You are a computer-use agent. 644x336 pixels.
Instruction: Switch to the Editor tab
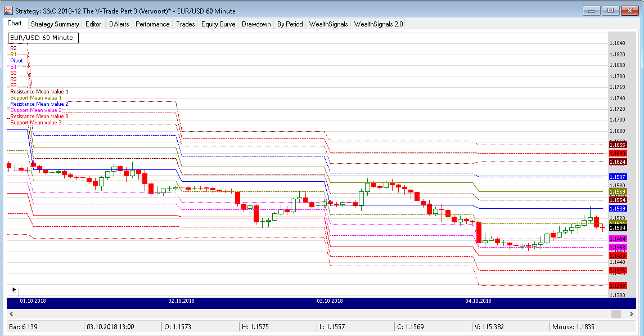point(93,24)
